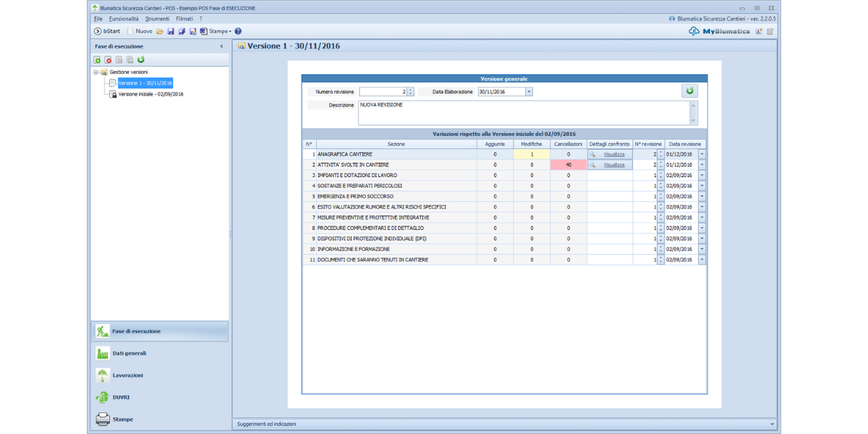Click the green refresh button in Versione generale

pyautogui.click(x=689, y=91)
